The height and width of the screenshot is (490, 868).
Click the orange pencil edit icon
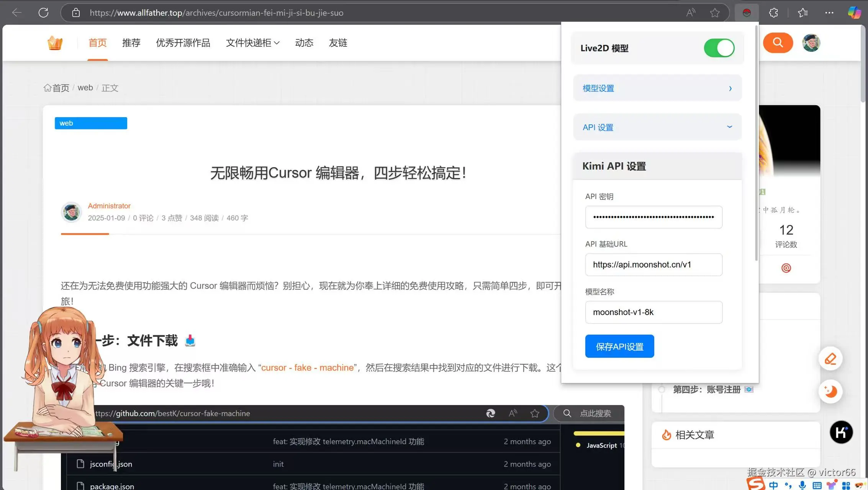pos(830,358)
